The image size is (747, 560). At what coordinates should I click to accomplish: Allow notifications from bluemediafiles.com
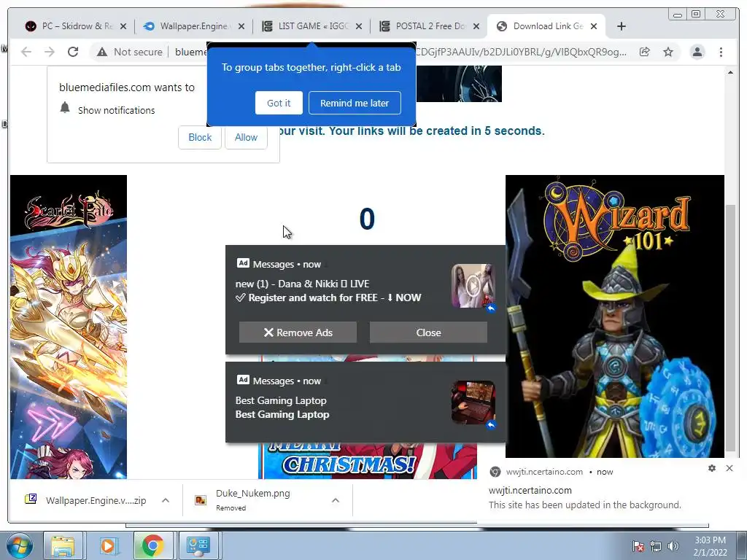coord(246,137)
